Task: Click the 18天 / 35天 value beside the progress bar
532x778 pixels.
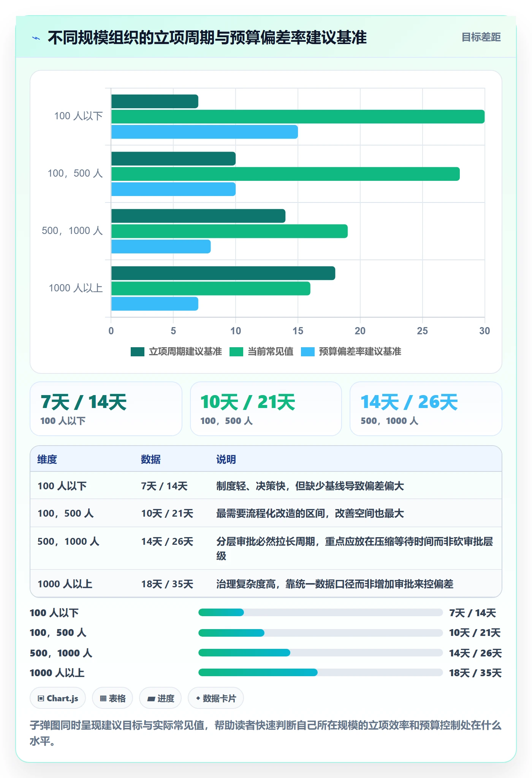Action: point(475,673)
